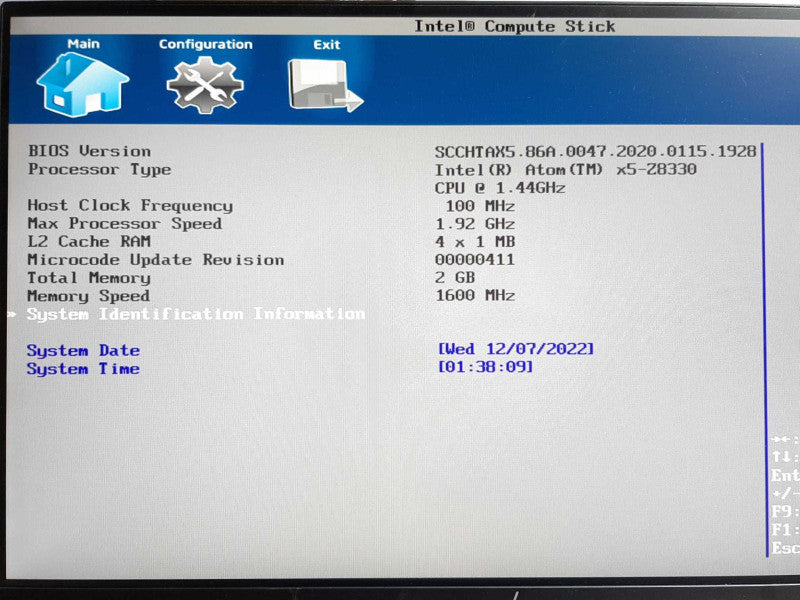Image resolution: width=800 pixels, height=600 pixels.
Task: Click the Max Processor Speed label
Action: point(124,223)
